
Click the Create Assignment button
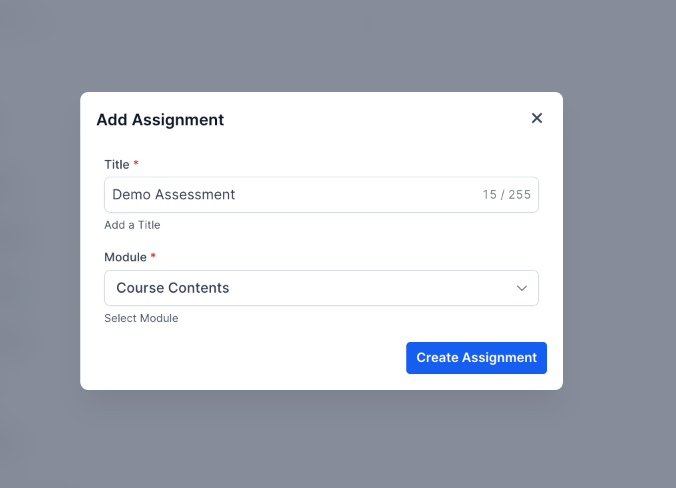(x=476, y=358)
